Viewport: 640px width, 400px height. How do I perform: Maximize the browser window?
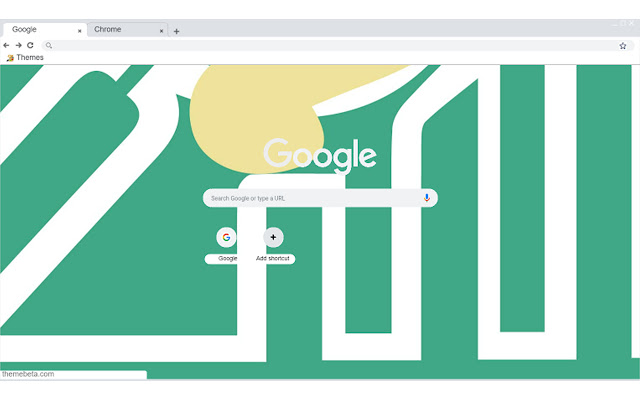[x=623, y=24]
